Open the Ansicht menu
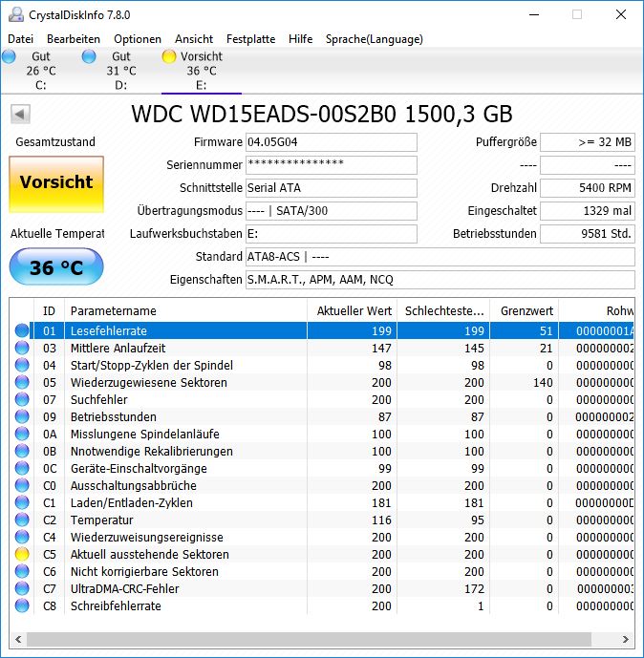The image size is (644, 658). click(x=194, y=39)
